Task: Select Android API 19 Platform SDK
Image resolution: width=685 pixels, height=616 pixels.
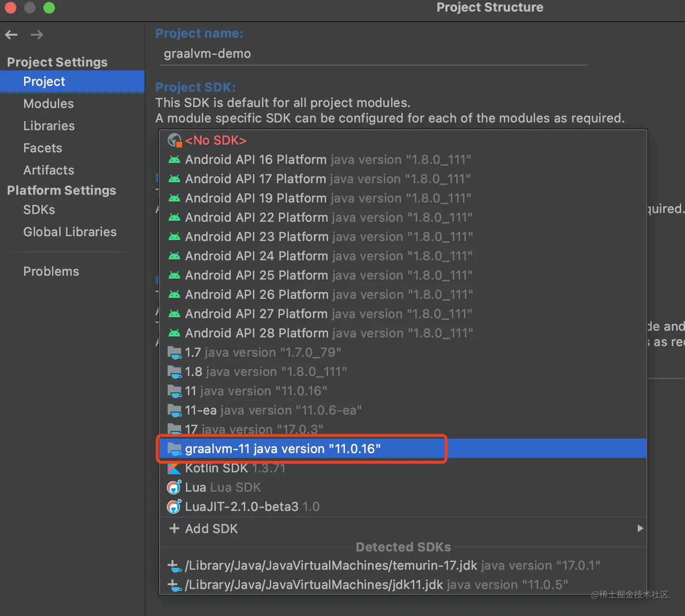Action: tap(403, 198)
